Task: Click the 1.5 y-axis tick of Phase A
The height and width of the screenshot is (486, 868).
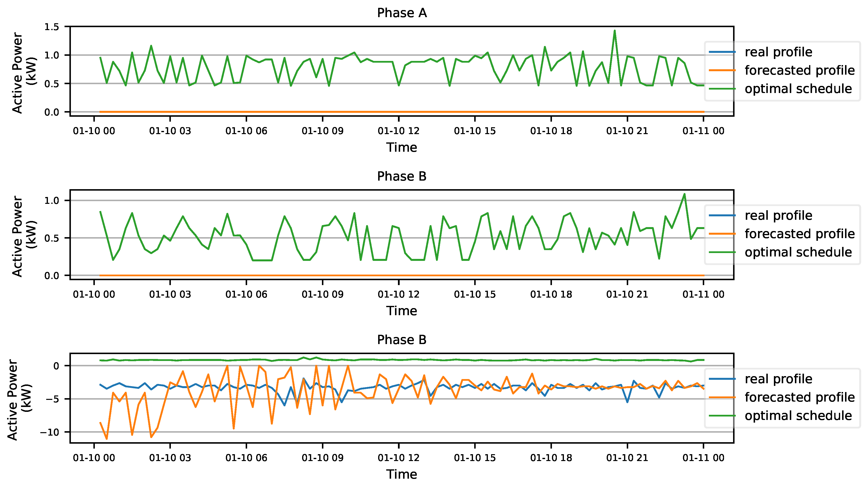Action: pos(52,27)
